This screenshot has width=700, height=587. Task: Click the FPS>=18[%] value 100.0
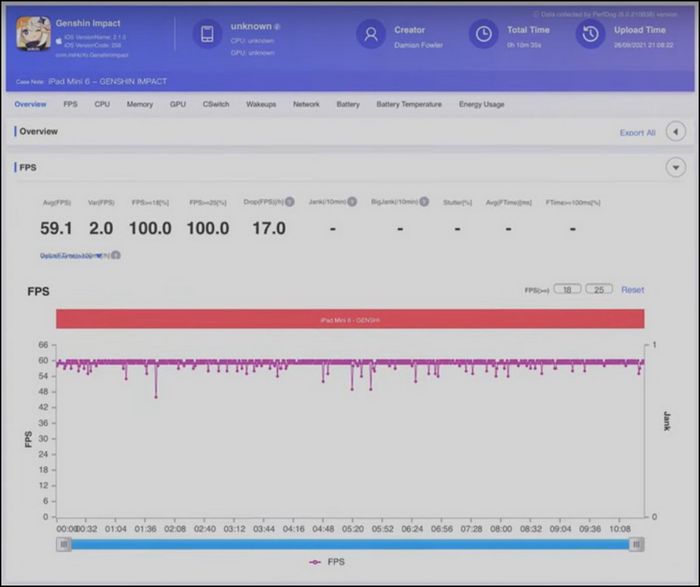pos(150,229)
